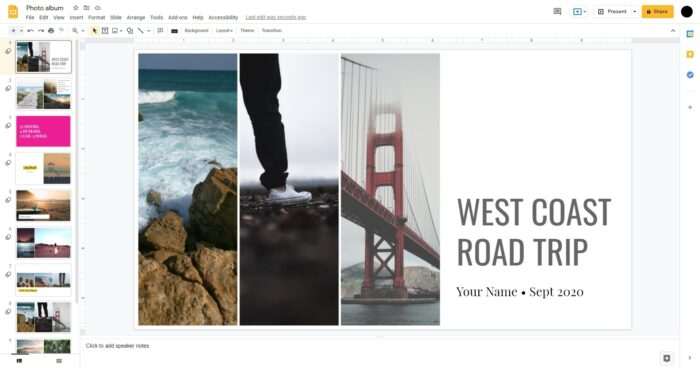Star the Photo album presentation

76,8
